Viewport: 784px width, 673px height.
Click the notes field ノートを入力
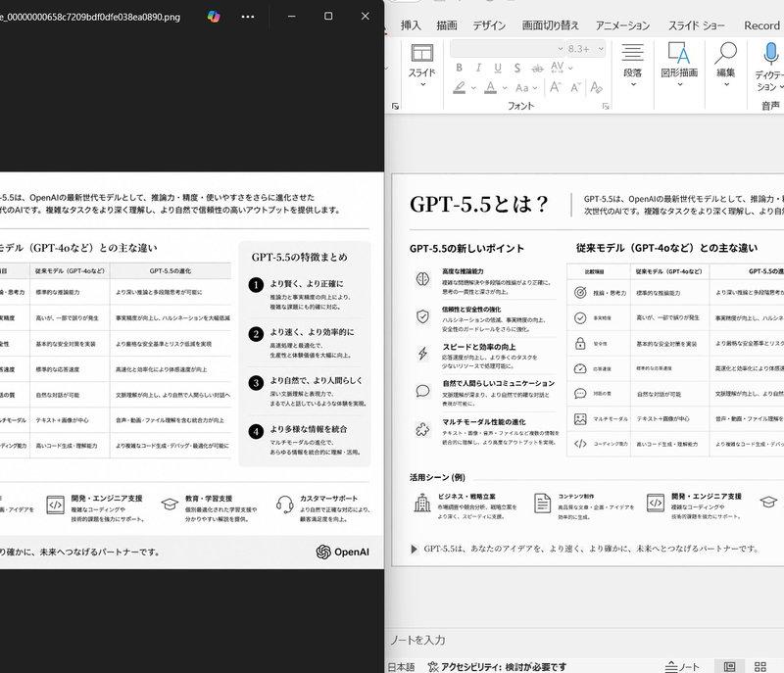tap(417, 640)
